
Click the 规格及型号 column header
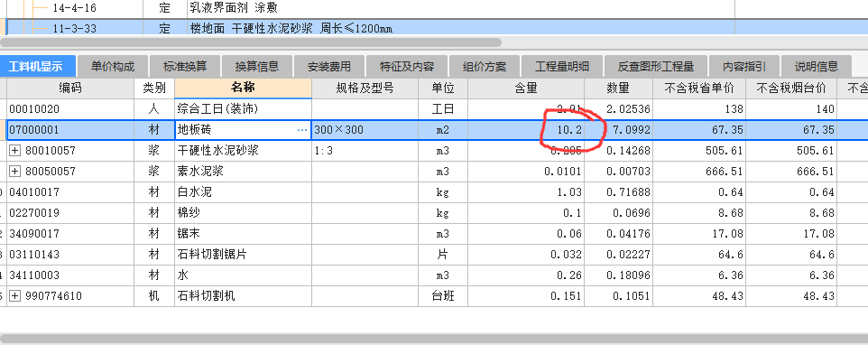(365, 88)
